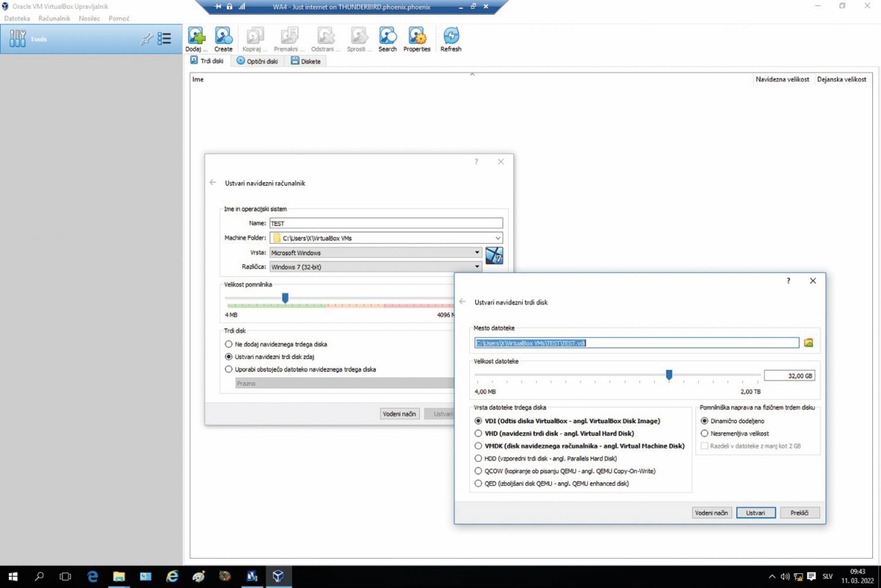Click the SLV input language indicator
This screenshot has width=881, height=588.
coord(827,576)
